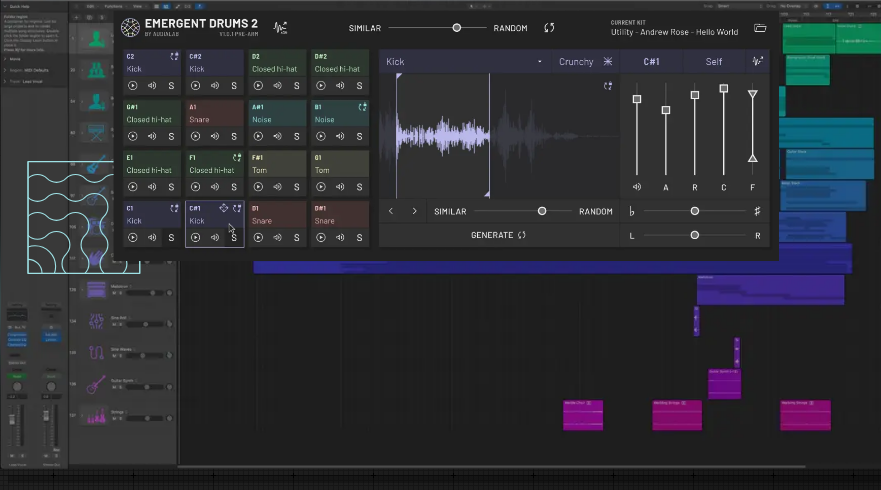The image size is (881, 490).
Task: Regenerate the C#1 Kick pad sound
Action: tap(237, 208)
